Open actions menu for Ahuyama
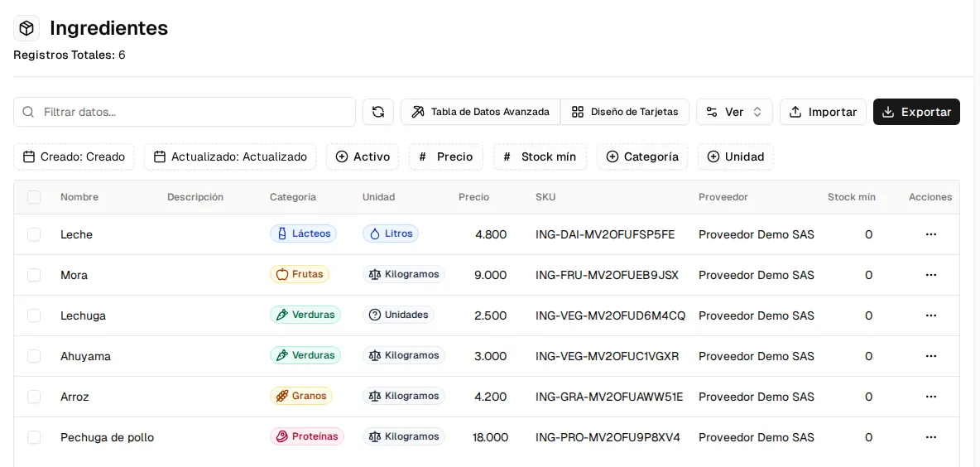 pyautogui.click(x=930, y=356)
